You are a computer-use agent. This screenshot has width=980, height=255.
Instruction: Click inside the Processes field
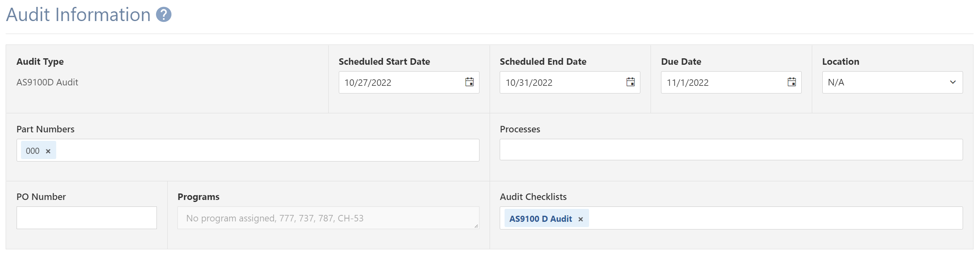pos(731,150)
